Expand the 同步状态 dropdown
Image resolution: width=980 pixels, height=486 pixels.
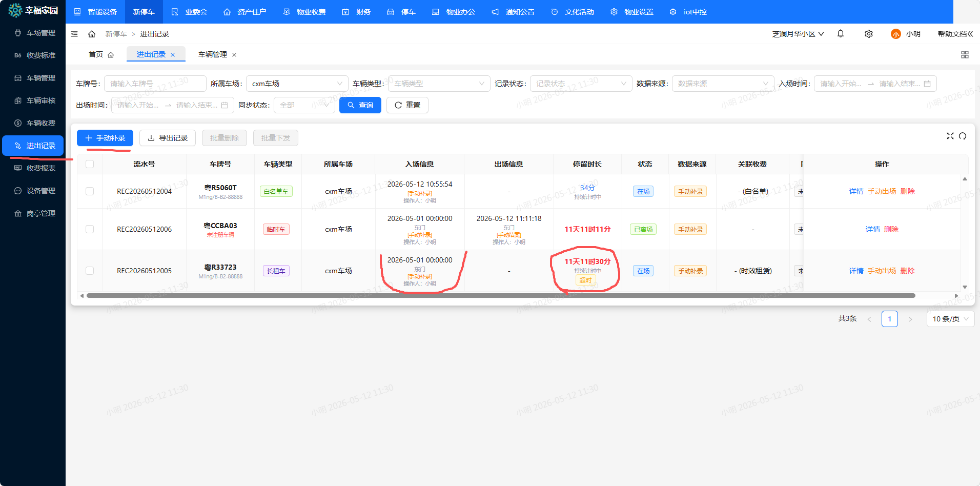point(304,105)
